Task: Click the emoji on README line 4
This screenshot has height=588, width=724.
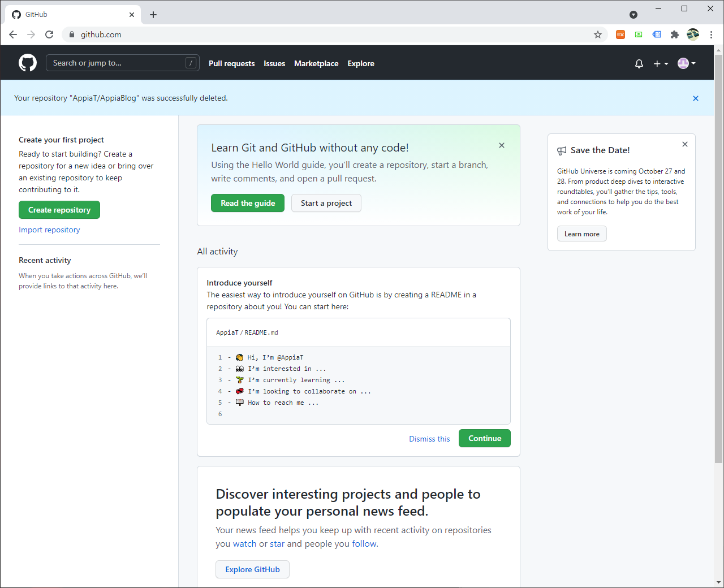Action: [x=240, y=391]
